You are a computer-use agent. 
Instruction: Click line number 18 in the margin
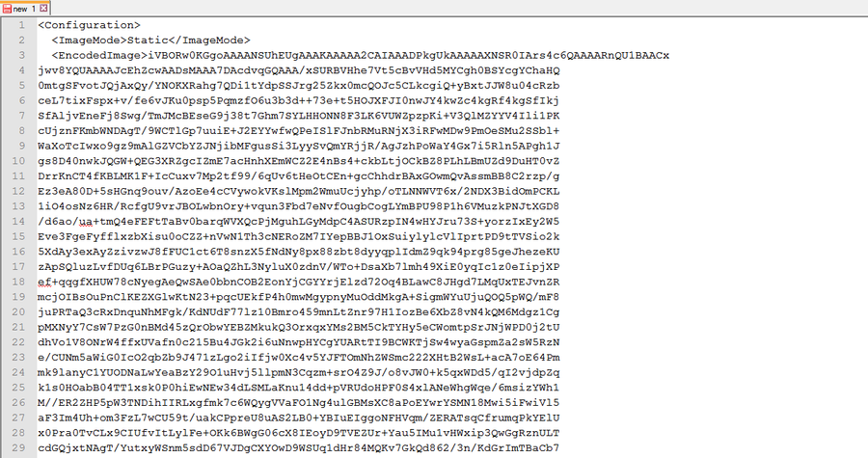pos(18,282)
